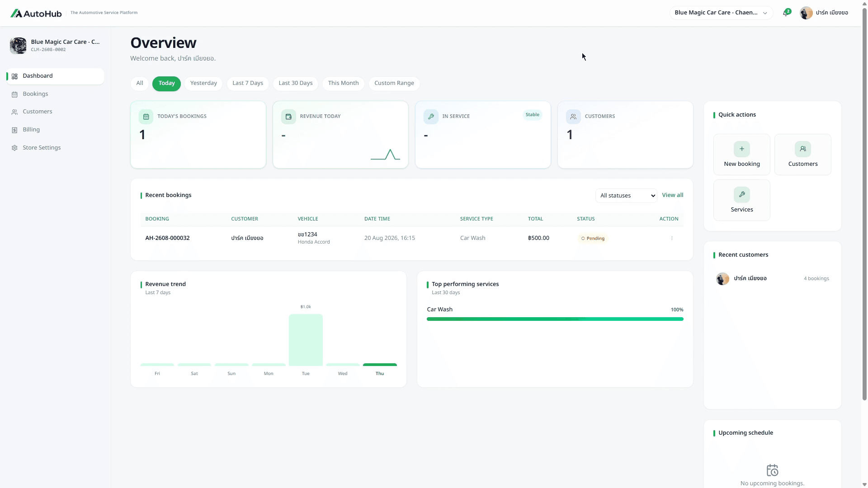The image size is (868, 488).
Task: Click the Thu bar in Revenue trend
Action: (x=380, y=365)
